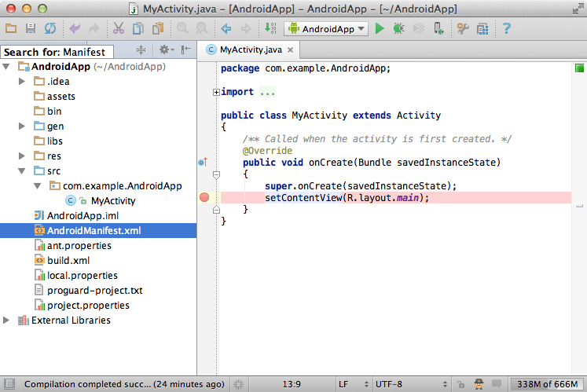Close the MyActivity.java tab
The image size is (587, 392).
(x=290, y=49)
